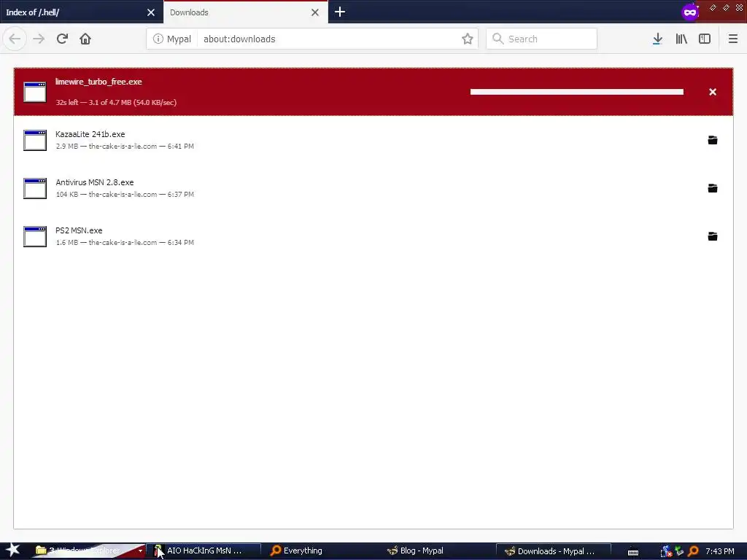The width and height of the screenshot is (747, 560).
Task: Toggle the sidebar view
Action: pyautogui.click(x=705, y=39)
